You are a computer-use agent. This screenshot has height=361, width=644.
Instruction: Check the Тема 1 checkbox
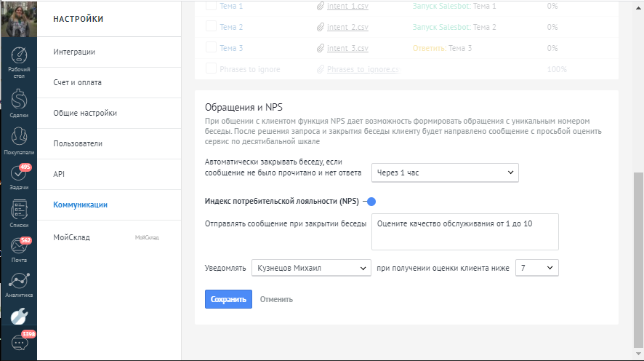click(x=211, y=6)
